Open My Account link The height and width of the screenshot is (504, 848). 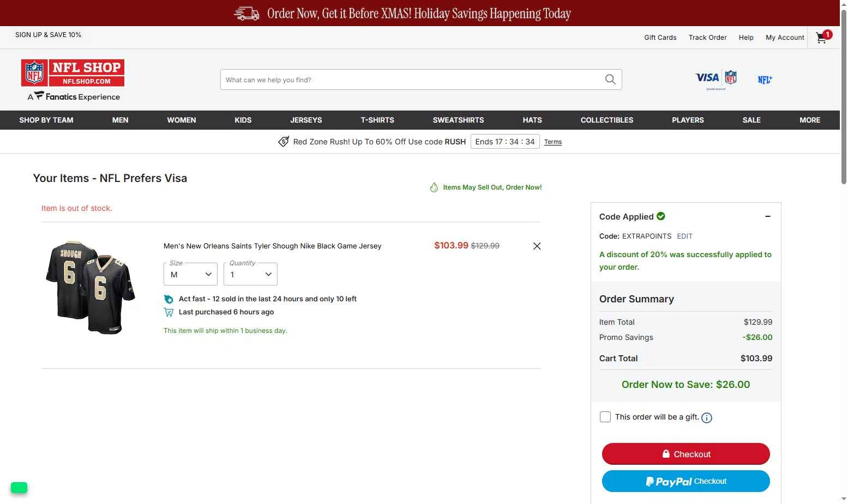click(785, 38)
